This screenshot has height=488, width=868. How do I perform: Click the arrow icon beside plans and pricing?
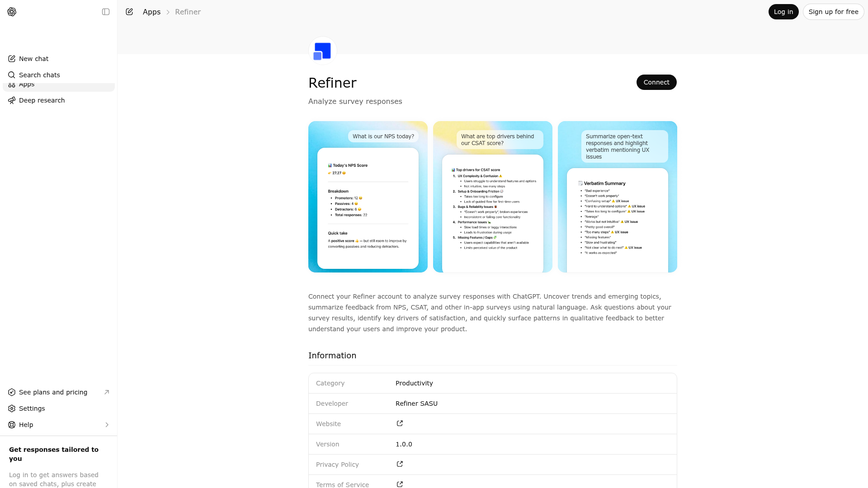pyautogui.click(x=107, y=392)
